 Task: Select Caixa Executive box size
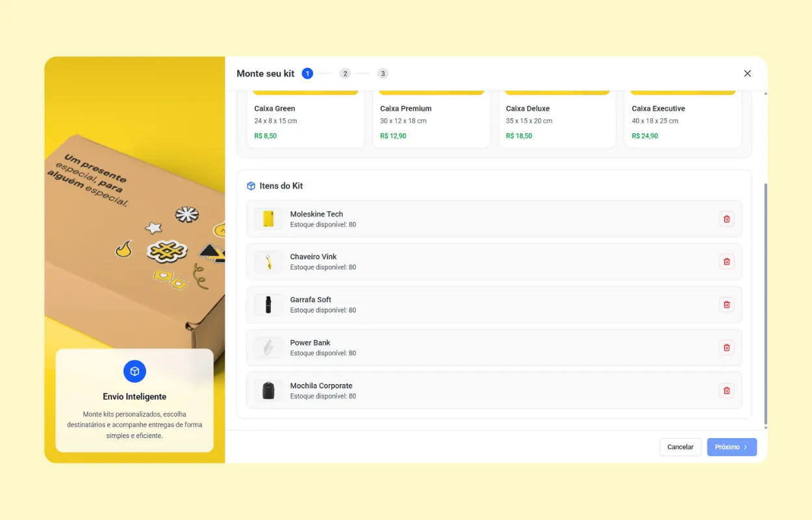682,120
